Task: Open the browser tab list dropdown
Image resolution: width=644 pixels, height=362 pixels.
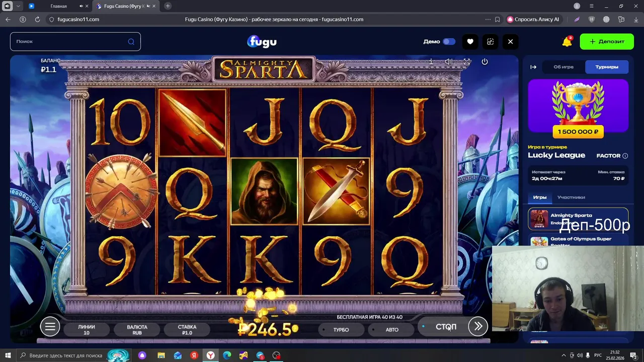Action: [19, 6]
